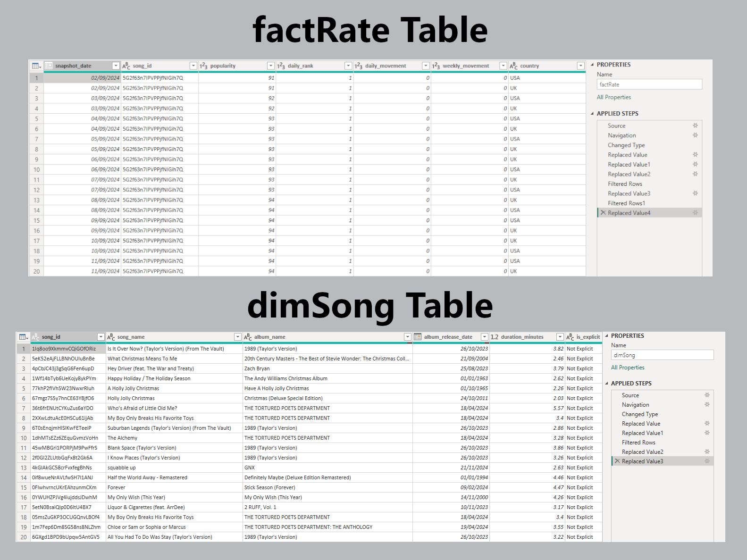The width and height of the screenshot is (747, 560).
Task: Open the snapshot_date column filter dropdown
Action: (x=116, y=66)
